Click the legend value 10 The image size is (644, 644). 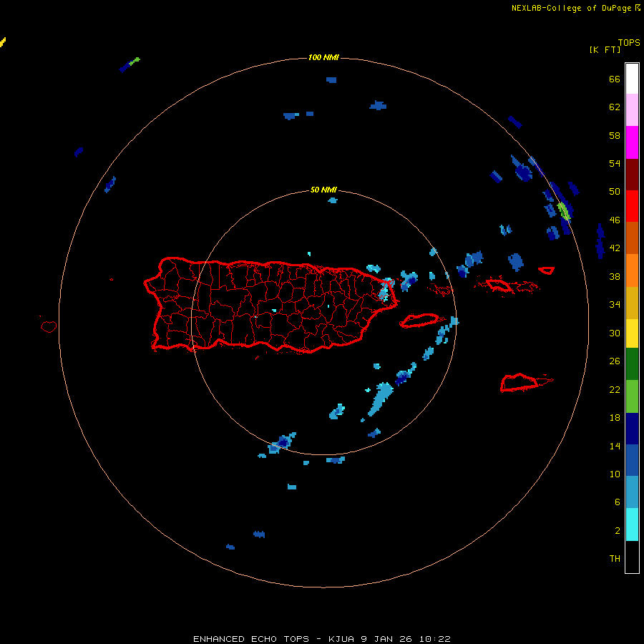click(615, 474)
